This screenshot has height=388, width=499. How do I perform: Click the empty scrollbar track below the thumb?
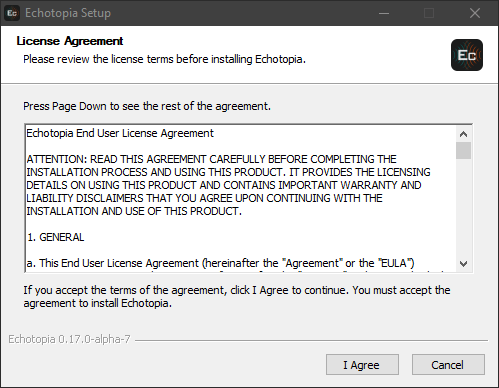pos(463,207)
